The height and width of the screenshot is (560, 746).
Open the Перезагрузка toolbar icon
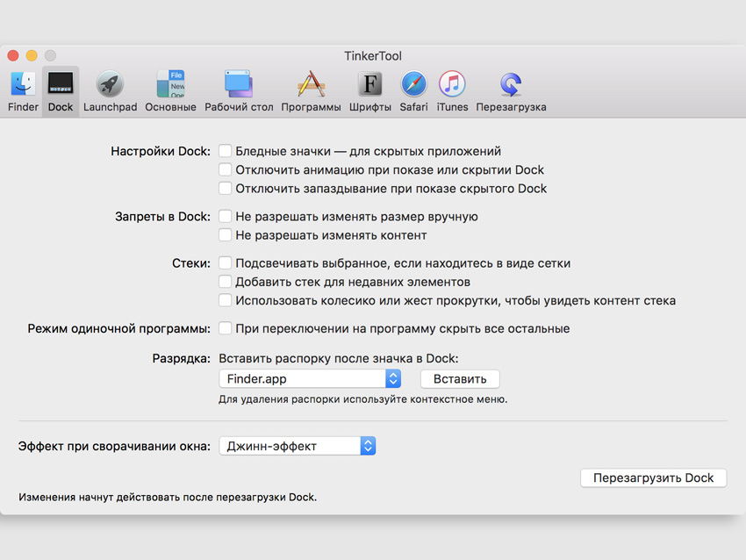[x=511, y=85]
